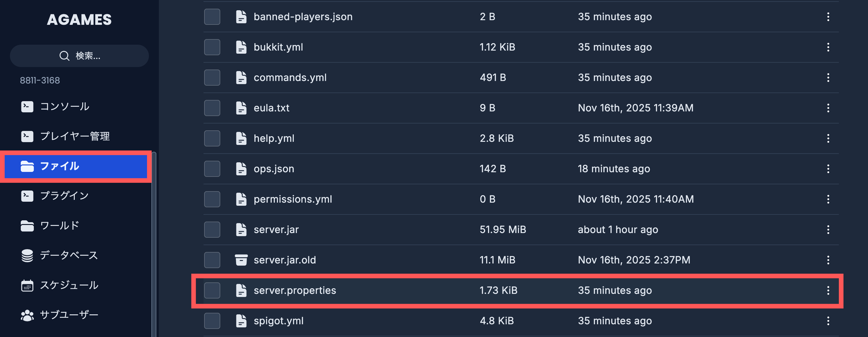Open the help.yml file
868x337 pixels.
coord(274,138)
